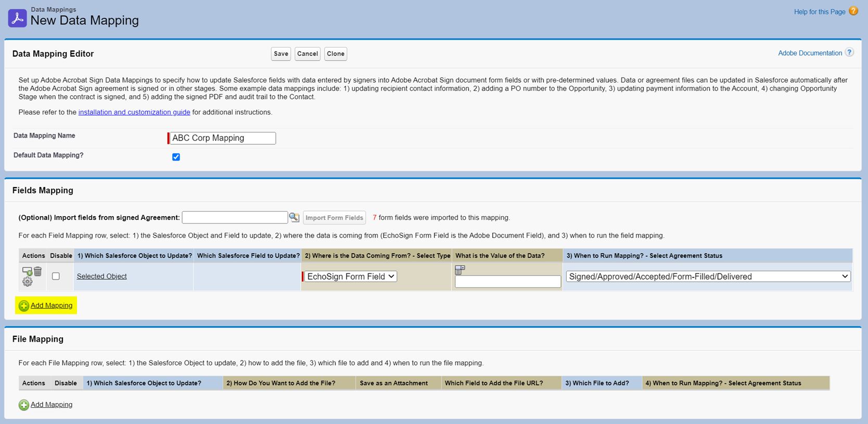Open the EchoSign Form Field type dropdown
This screenshot has width=868, height=424.
pos(351,277)
